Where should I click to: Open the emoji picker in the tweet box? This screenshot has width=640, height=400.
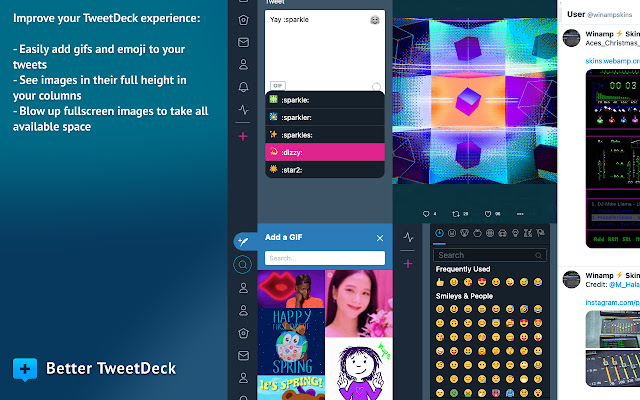[375, 20]
